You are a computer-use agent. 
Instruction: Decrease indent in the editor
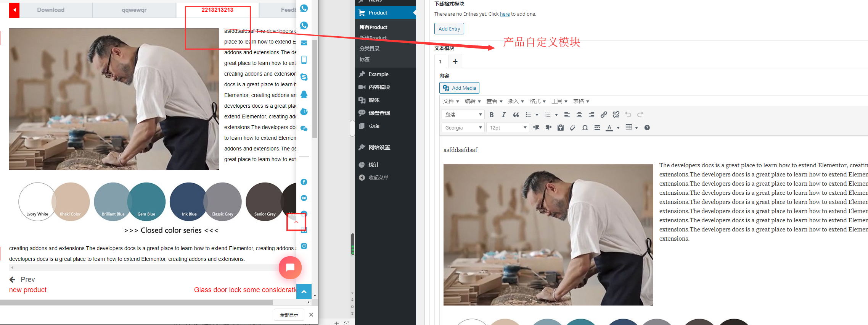pos(536,128)
